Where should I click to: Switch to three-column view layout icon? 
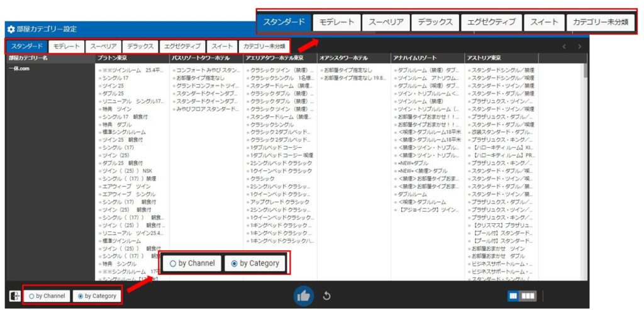click(x=527, y=296)
